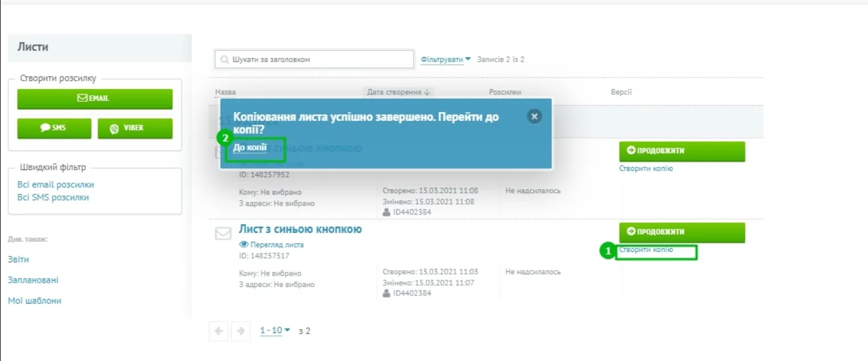Create a new SMS mailing
868x361 pixels.
pyautogui.click(x=54, y=128)
